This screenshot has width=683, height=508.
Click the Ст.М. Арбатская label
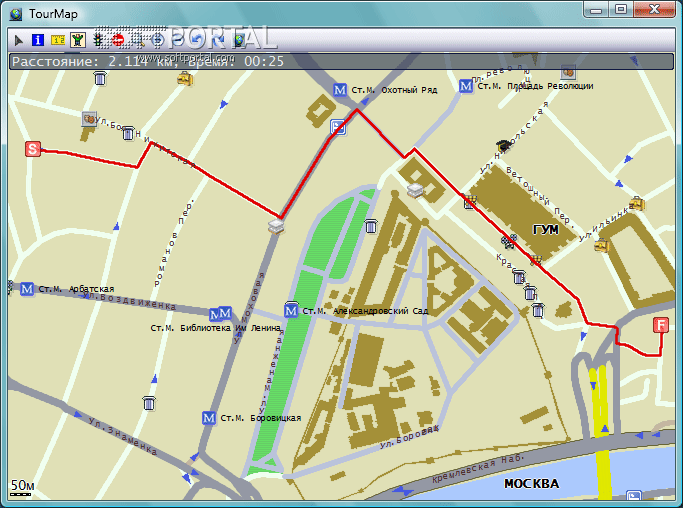[x=76, y=289]
